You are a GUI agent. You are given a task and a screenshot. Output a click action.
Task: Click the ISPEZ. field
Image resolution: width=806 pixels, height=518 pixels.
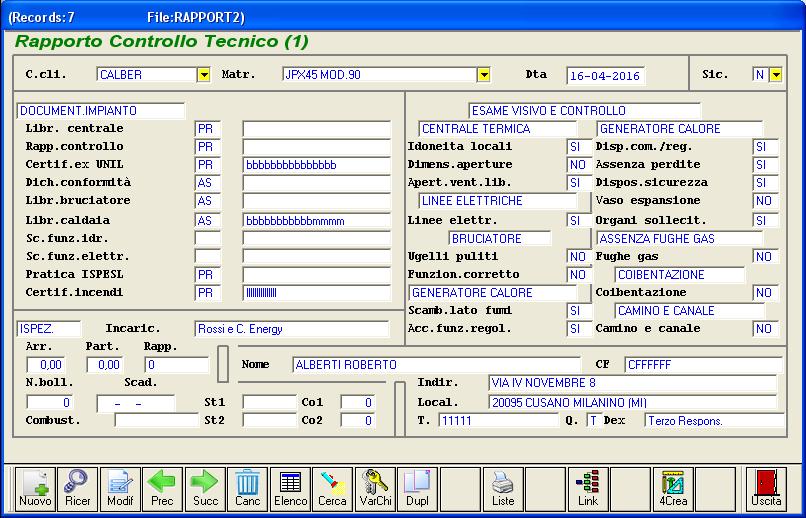[49, 329]
